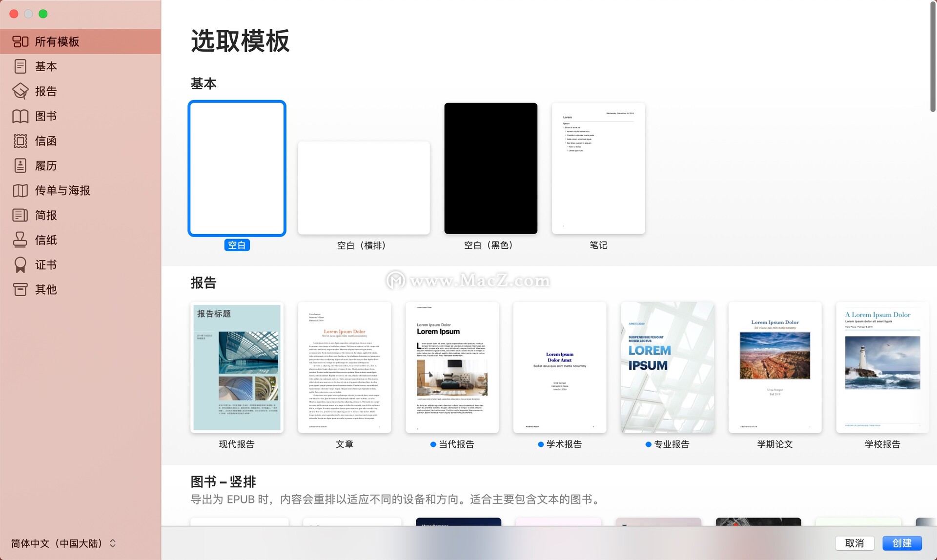
Task: Click the 空白（横排）label text
Action: coord(364,245)
